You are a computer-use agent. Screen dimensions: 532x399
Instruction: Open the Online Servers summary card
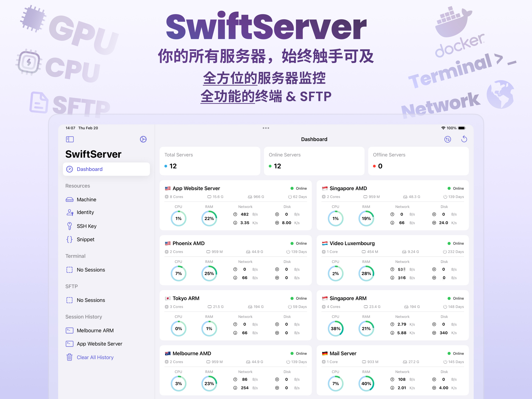[x=314, y=161]
